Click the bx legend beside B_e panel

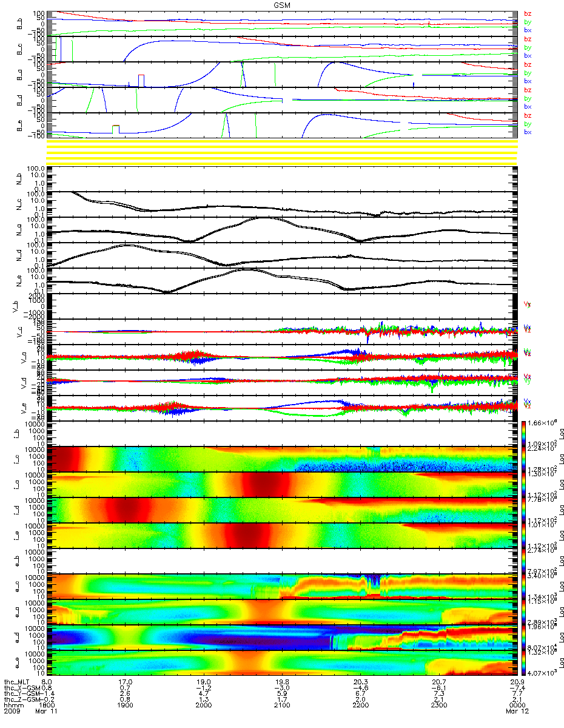(528, 132)
